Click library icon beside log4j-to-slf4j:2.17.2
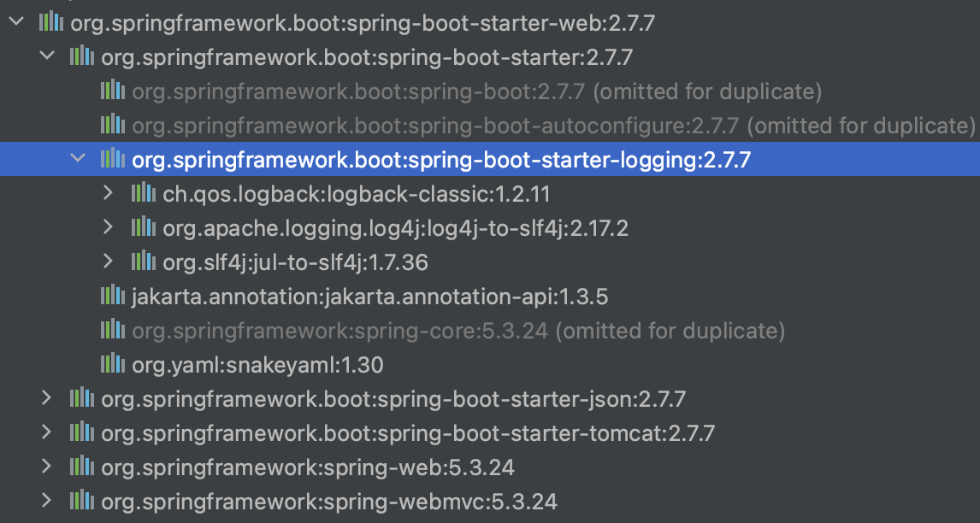Viewport: 980px width, 523px height. [x=143, y=228]
